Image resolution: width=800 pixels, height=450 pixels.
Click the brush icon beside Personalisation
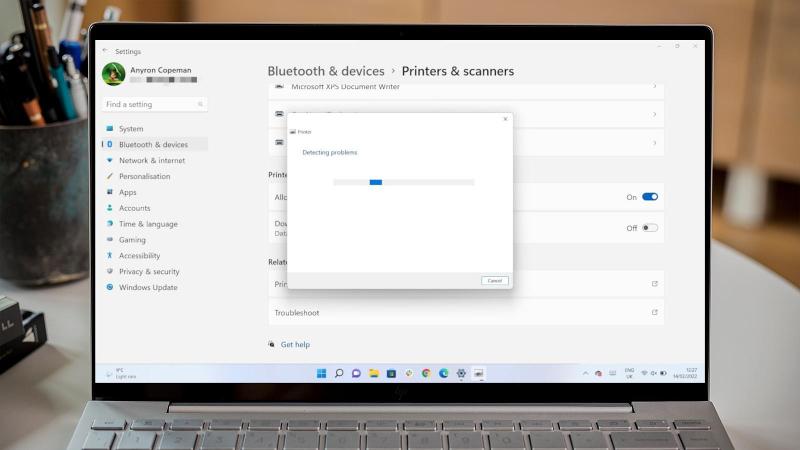click(x=110, y=176)
